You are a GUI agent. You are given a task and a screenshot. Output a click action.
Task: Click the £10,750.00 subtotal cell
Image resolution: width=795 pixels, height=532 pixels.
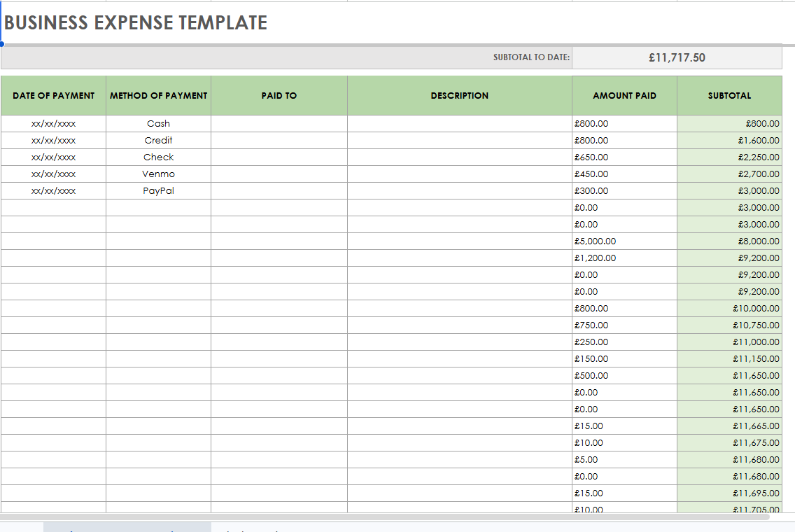(x=729, y=325)
